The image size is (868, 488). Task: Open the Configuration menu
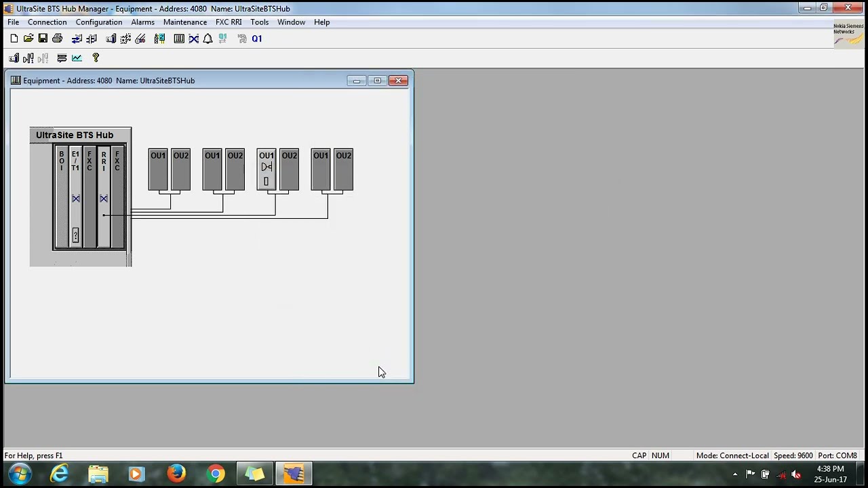pos(99,22)
